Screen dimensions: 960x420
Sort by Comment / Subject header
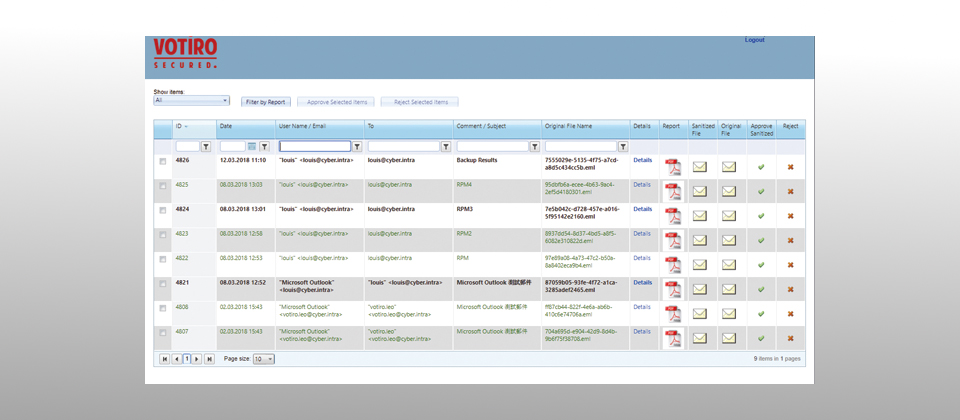tap(481, 127)
